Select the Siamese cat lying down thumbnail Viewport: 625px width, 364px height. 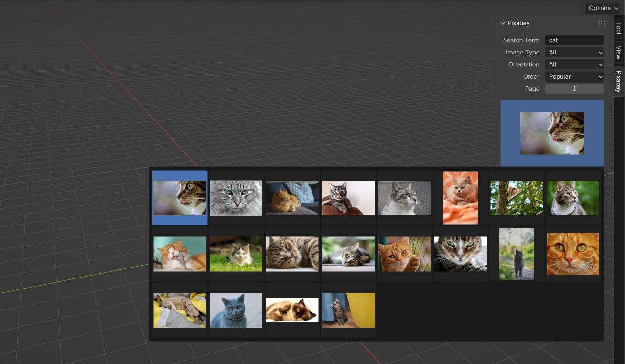[292, 310]
